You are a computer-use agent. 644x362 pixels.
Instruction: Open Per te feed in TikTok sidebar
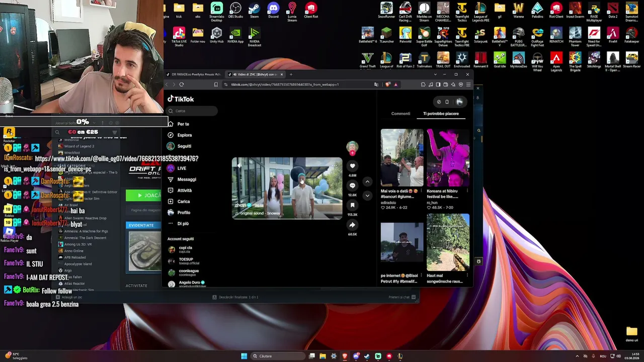pos(183,124)
